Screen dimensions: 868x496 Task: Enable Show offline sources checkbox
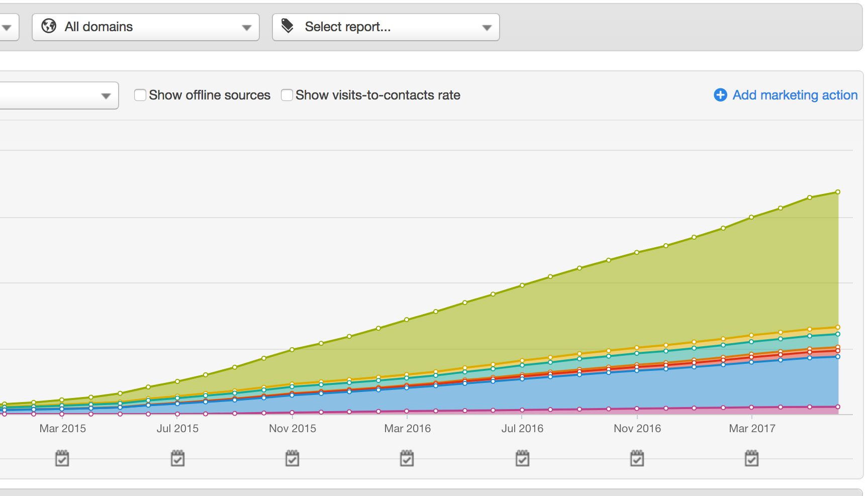pos(140,95)
